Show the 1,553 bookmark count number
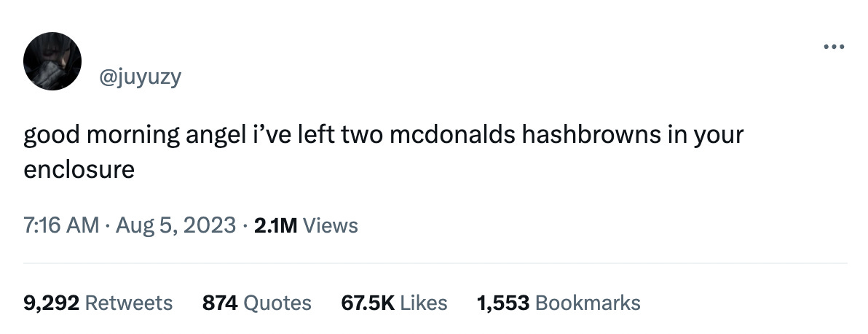Image resolution: width=868 pixels, height=334 pixels. [x=503, y=303]
